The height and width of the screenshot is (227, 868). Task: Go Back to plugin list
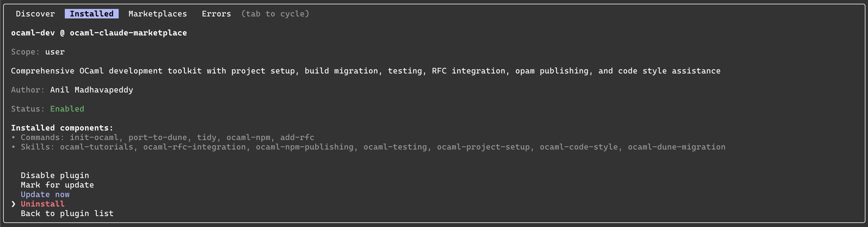pos(67,213)
